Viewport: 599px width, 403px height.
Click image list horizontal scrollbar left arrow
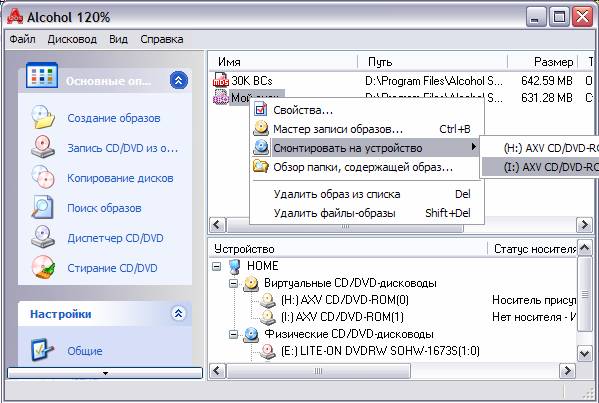[x=218, y=225]
